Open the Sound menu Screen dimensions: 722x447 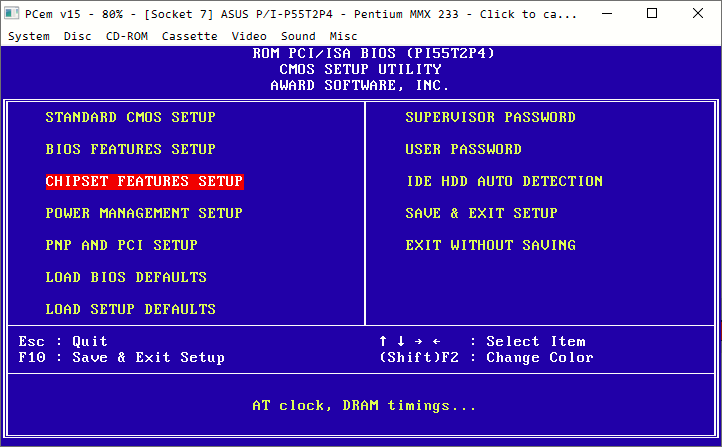point(298,36)
